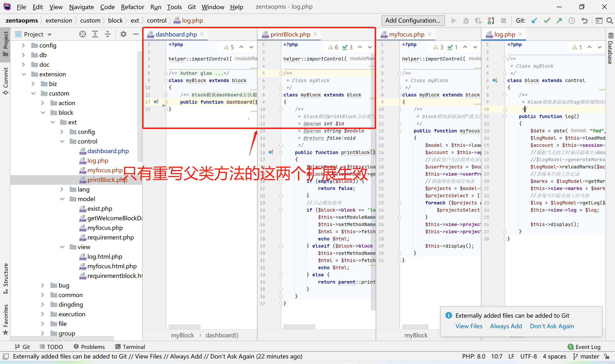Close the log.php tab
The height and width of the screenshot is (364, 615).
point(520,34)
